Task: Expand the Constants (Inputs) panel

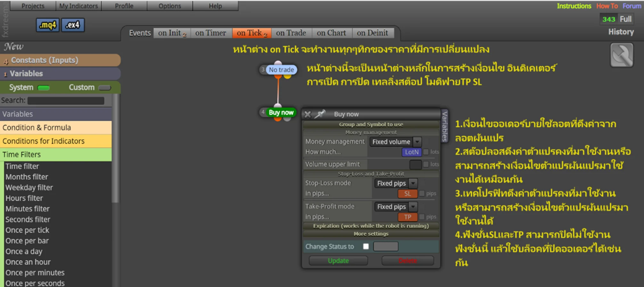Action: pyautogui.click(x=60, y=60)
